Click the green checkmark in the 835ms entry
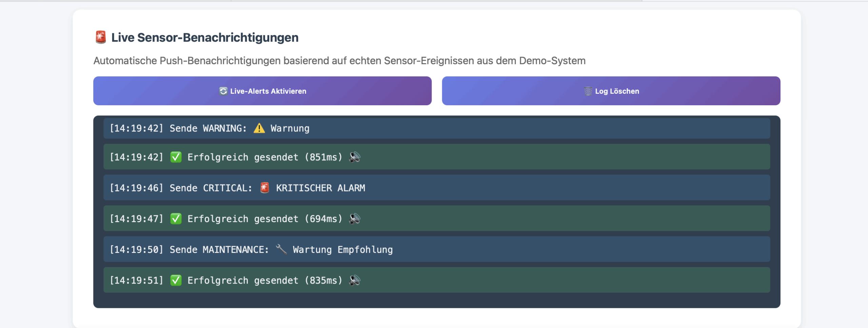868x328 pixels. tap(176, 280)
